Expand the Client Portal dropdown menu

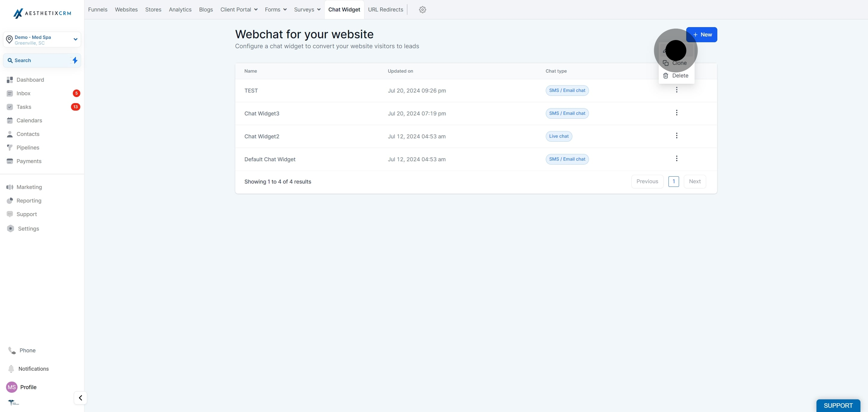(239, 9)
